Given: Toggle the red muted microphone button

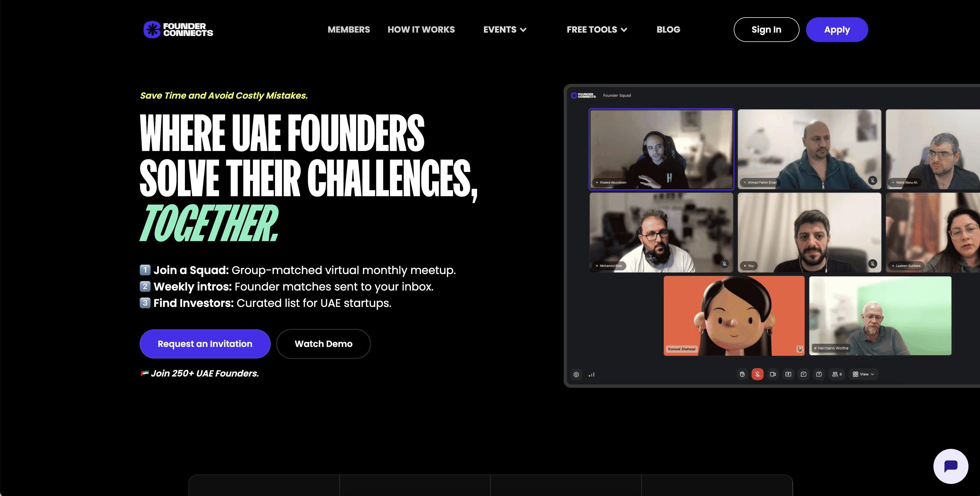Looking at the screenshot, I should [757, 374].
